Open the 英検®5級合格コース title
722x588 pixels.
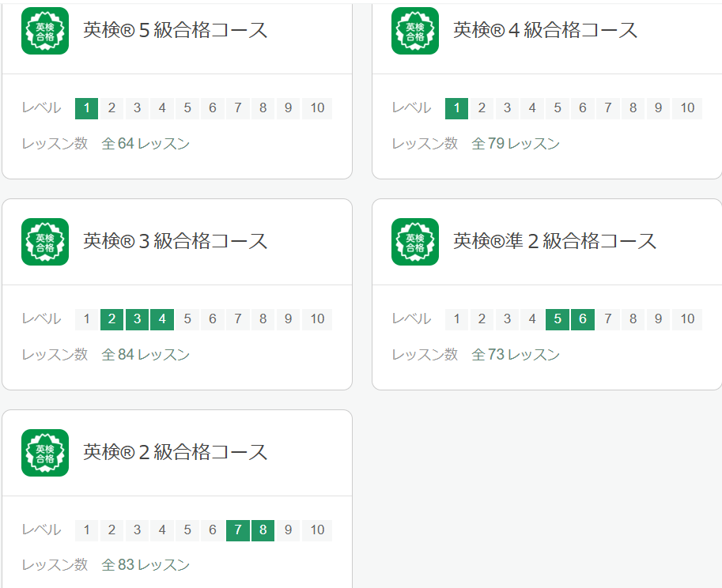pos(176,30)
